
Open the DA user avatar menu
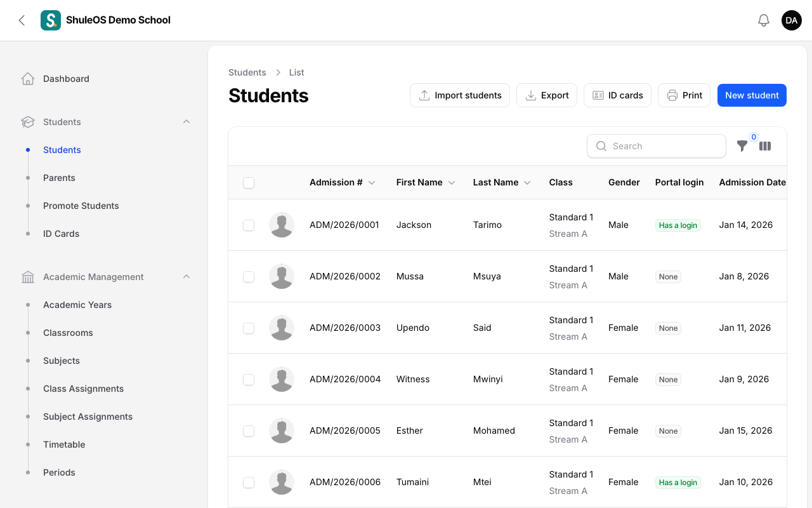792,20
